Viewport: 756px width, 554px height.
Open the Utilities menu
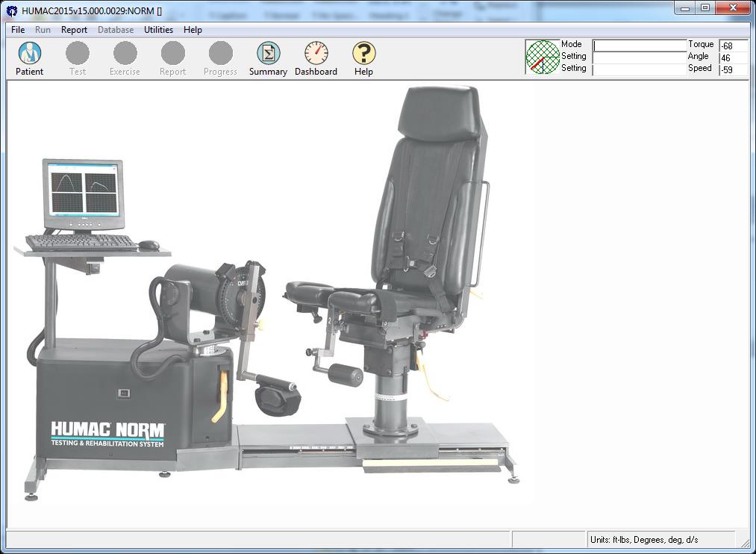point(158,30)
